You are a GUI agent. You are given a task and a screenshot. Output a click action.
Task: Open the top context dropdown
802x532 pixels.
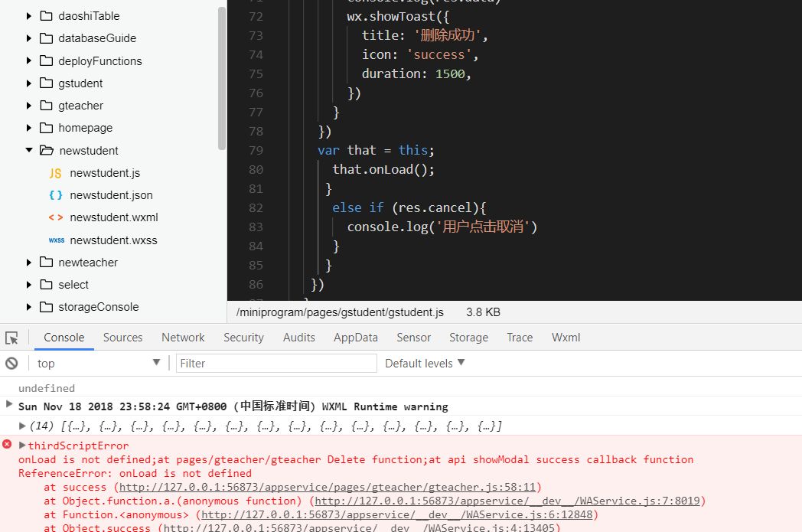click(x=99, y=363)
